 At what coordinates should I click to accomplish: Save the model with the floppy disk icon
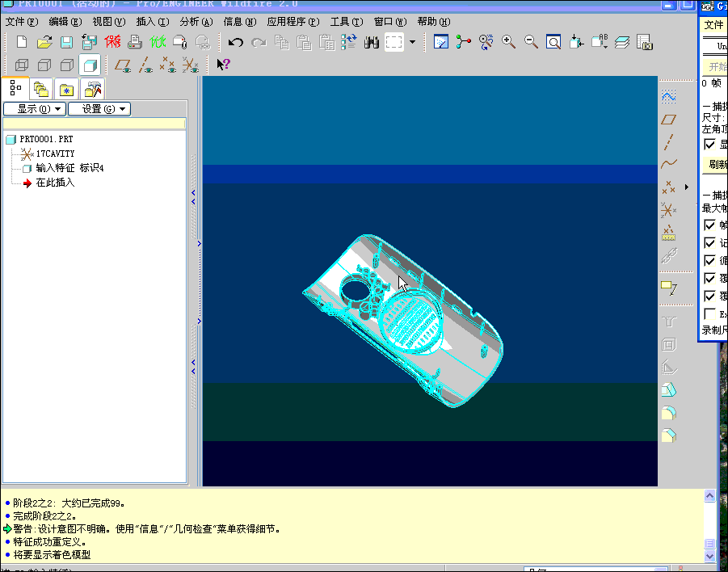(x=67, y=42)
